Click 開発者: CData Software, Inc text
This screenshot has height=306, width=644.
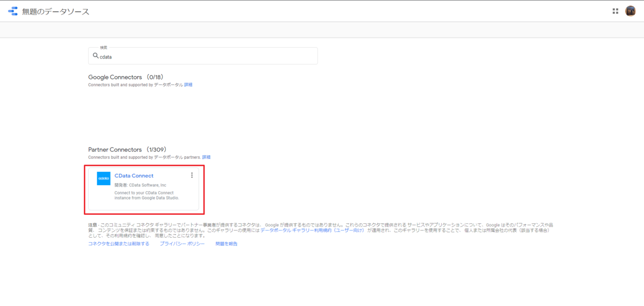coord(141,185)
